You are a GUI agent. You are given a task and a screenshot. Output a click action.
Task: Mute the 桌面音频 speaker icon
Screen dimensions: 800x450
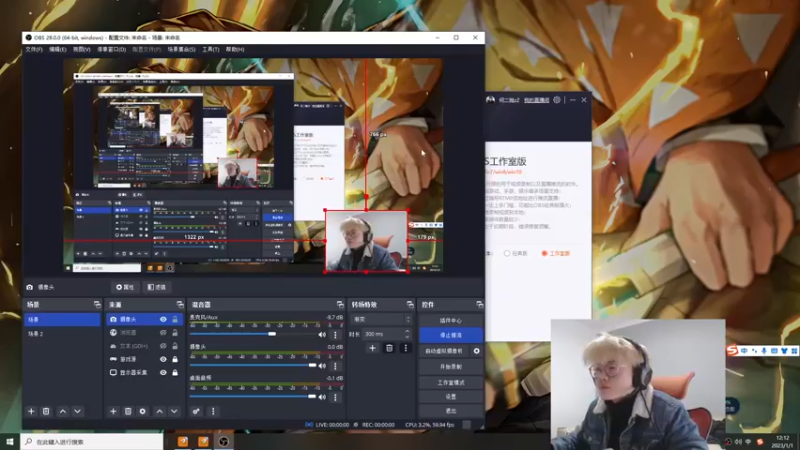[322, 397]
